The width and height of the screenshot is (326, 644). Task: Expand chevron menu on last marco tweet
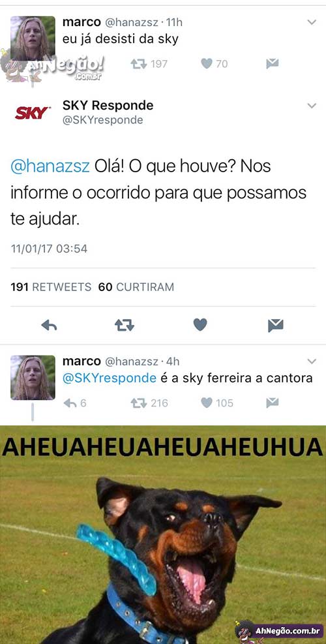312,361
